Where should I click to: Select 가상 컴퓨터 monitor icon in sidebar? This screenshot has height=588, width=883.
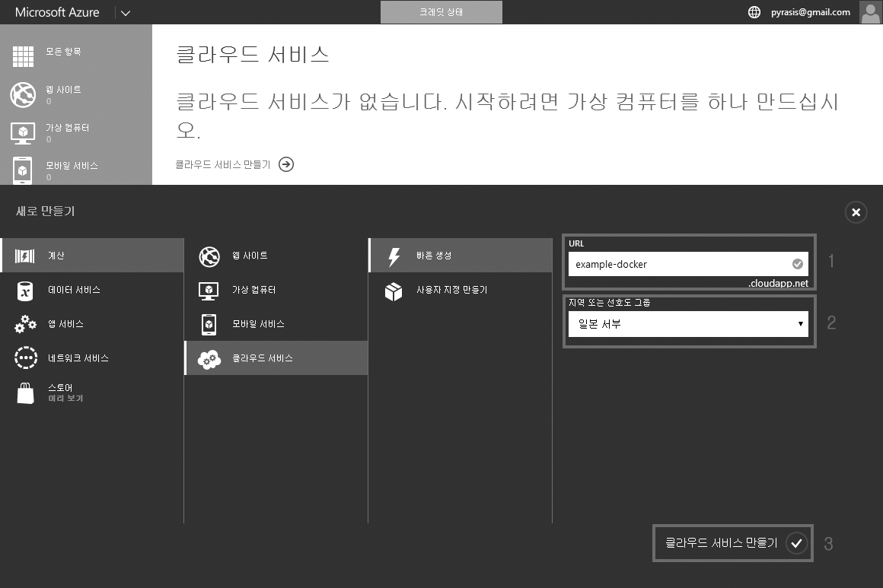click(x=23, y=132)
